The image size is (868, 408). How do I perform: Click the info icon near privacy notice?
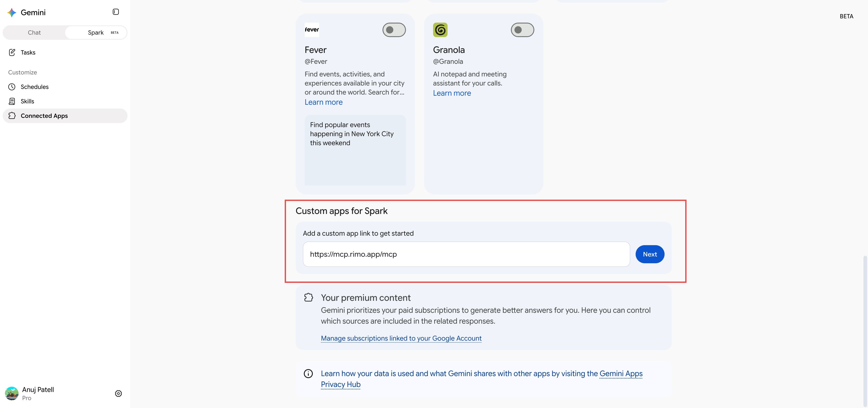pos(308,374)
